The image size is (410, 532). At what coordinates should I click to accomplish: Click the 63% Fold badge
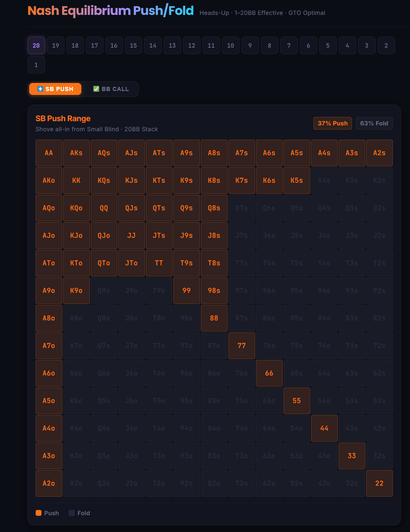tap(374, 123)
